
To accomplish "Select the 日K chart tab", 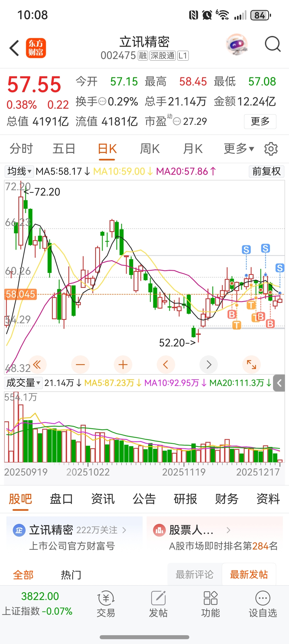I will point(107,149).
